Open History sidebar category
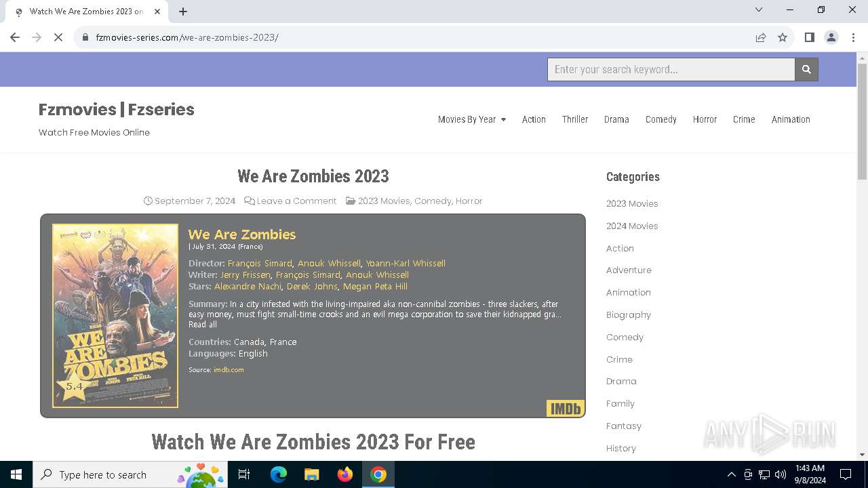 (x=621, y=448)
